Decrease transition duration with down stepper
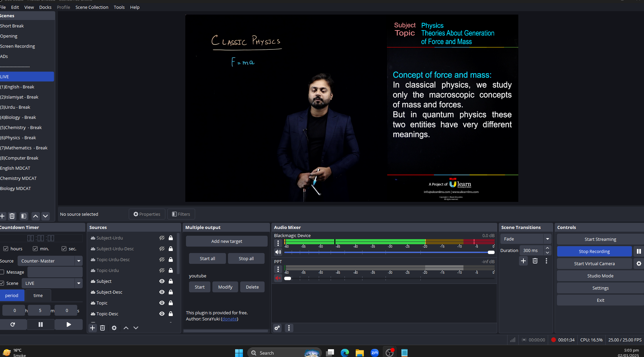Viewport: 644px width, 357px height. click(547, 253)
